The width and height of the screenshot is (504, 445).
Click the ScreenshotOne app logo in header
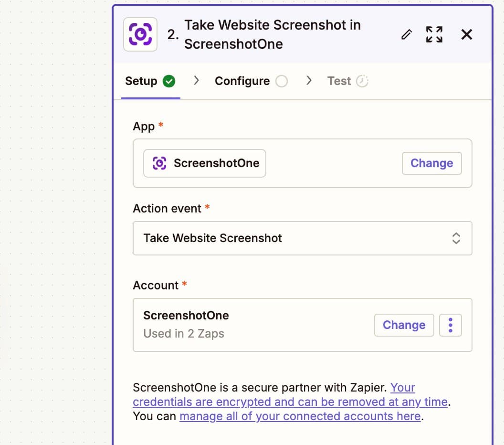point(140,34)
